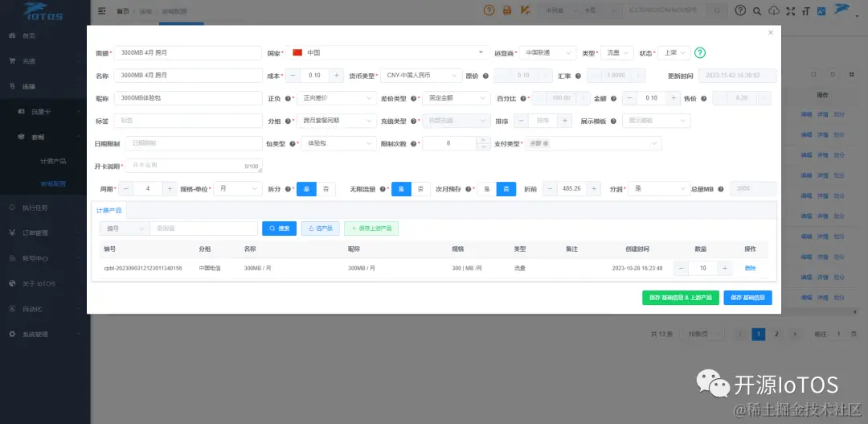Close the package config dialog
Screen dimensions: 868x424
coord(771,33)
